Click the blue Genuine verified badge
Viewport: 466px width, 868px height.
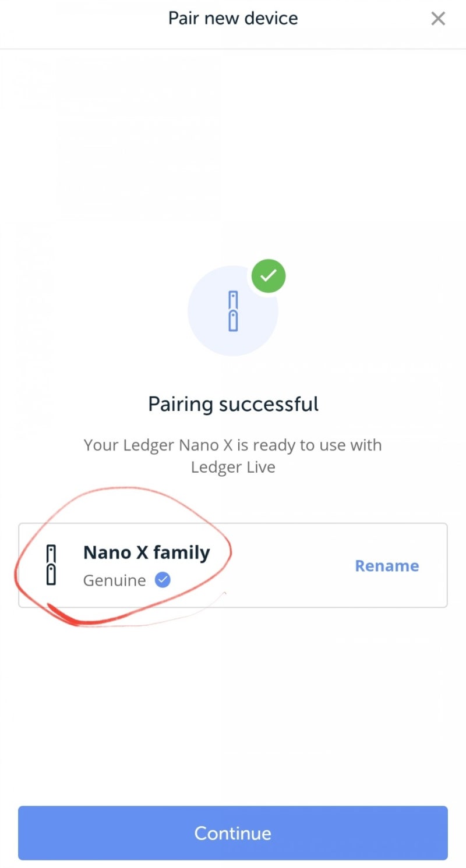click(x=163, y=580)
